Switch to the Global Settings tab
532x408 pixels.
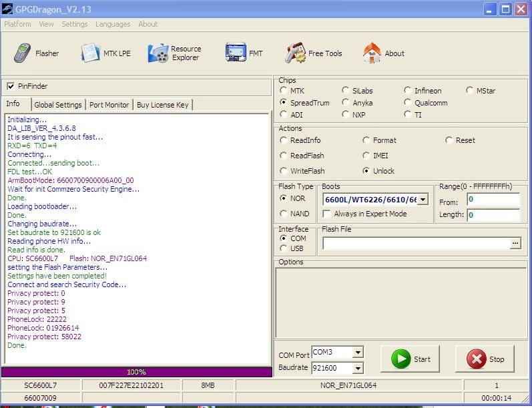tap(58, 105)
